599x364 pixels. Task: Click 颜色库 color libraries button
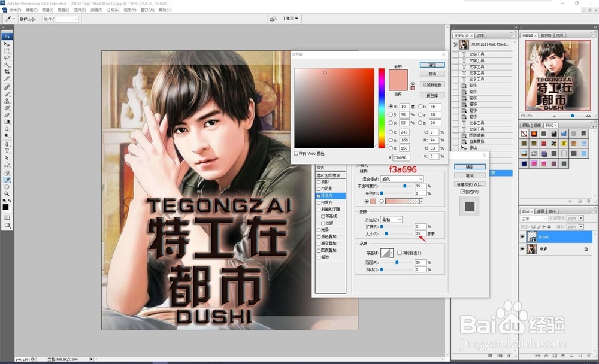pos(432,95)
